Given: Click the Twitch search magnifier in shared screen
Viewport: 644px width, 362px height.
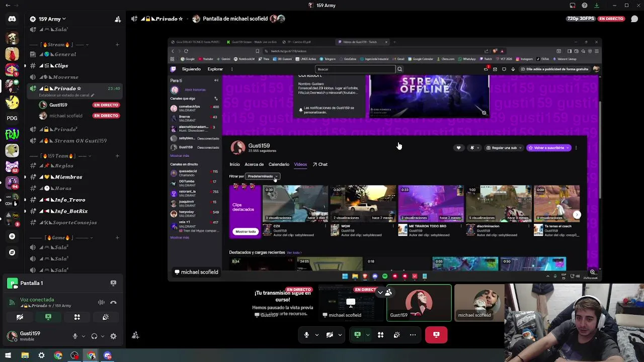Looking at the screenshot, I should click(x=400, y=69).
